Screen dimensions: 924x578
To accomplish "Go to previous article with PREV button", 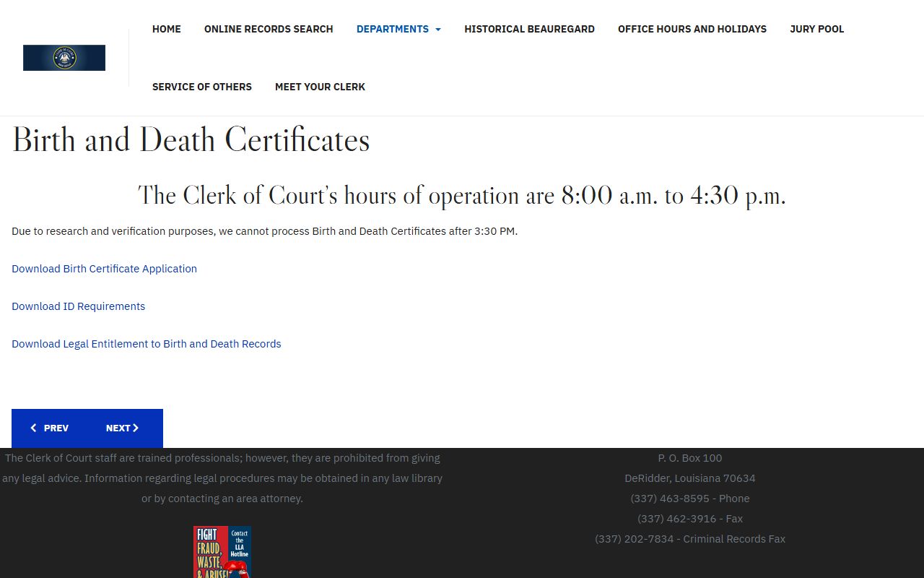I will point(49,428).
